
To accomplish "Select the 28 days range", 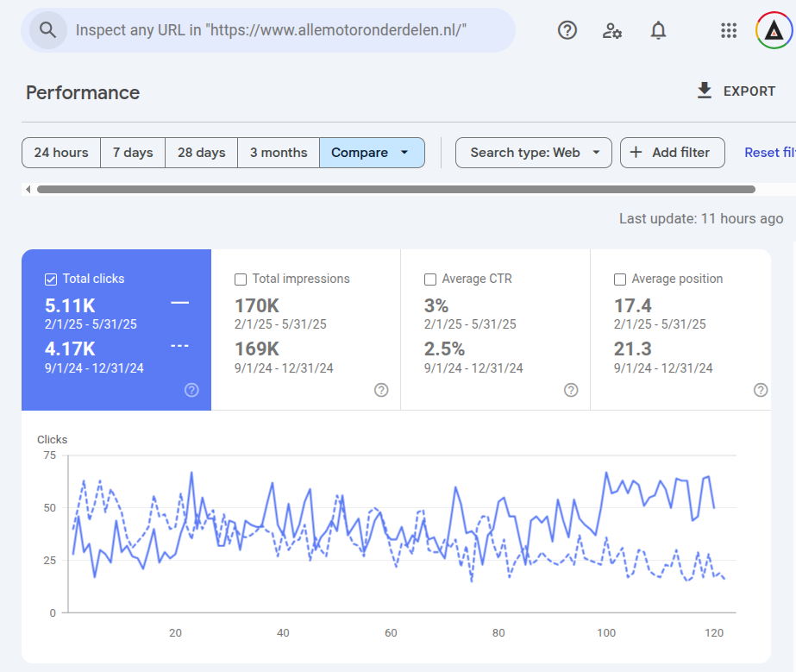I will [201, 153].
